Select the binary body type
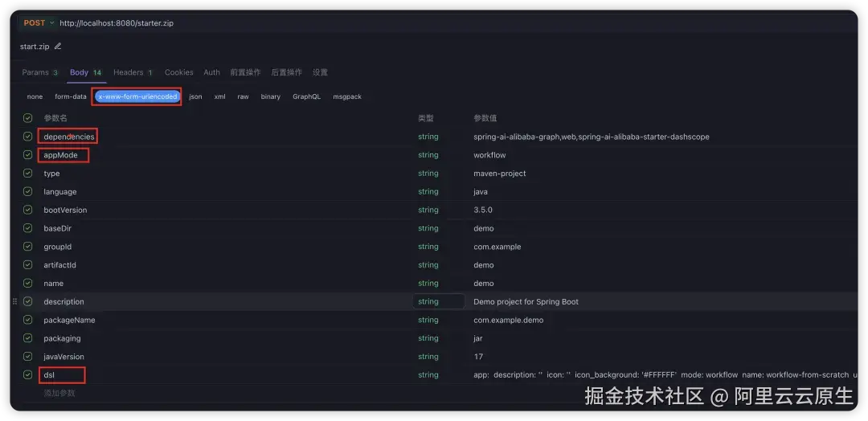The image size is (868, 421). coord(271,96)
